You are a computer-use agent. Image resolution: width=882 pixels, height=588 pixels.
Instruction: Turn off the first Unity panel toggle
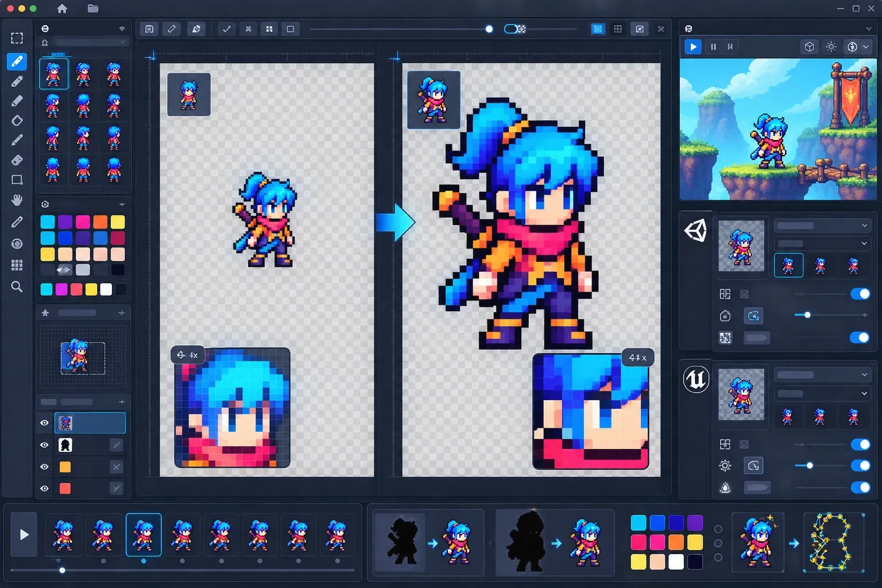(x=860, y=294)
